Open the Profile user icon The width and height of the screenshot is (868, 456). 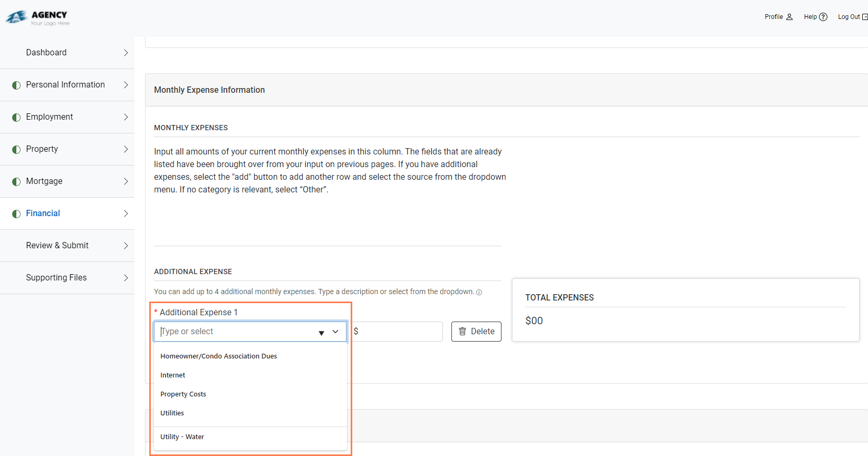pyautogui.click(x=789, y=17)
